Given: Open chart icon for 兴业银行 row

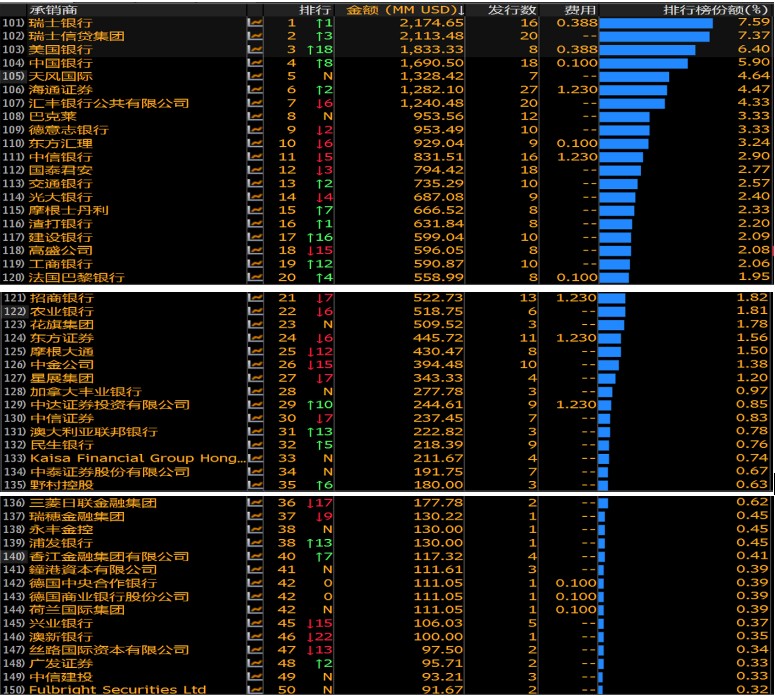Looking at the screenshot, I should pyautogui.click(x=255, y=623).
